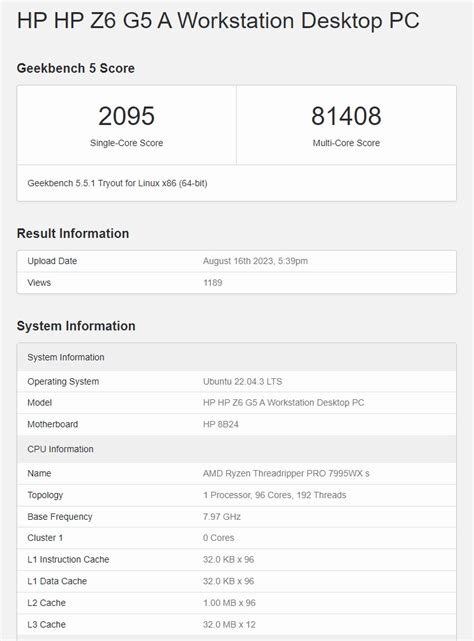Click the 81408 multi-core score value
Image resolution: width=474 pixels, height=641 pixels.
(346, 116)
